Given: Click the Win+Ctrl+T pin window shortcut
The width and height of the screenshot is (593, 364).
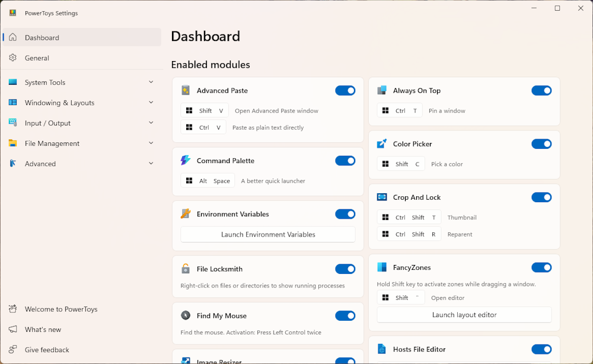Looking at the screenshot, I should [x=399, y=110].
